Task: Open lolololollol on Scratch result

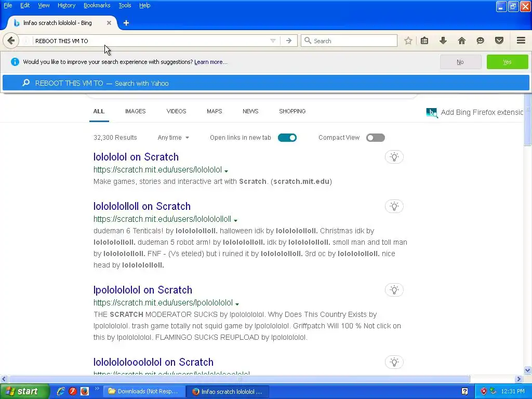Action: 142,206
